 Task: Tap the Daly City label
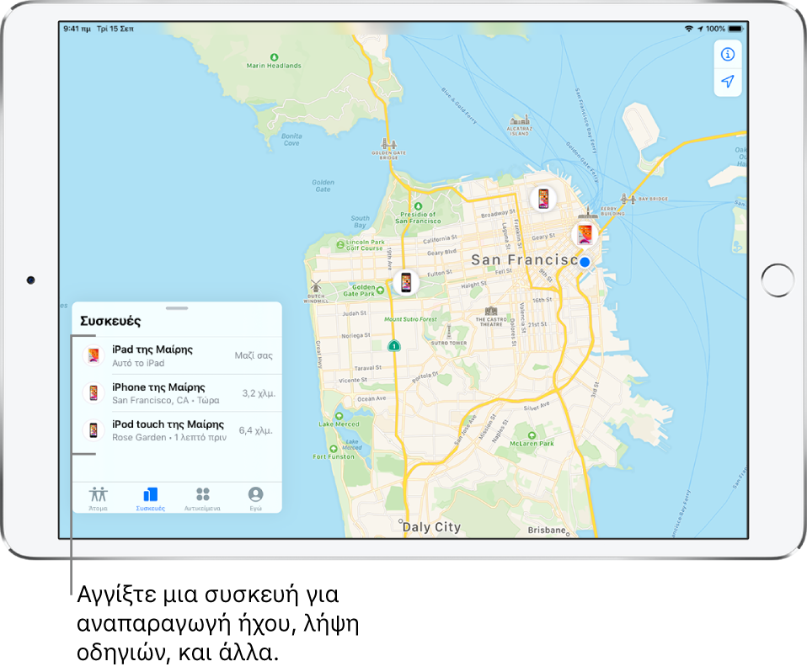431,527
